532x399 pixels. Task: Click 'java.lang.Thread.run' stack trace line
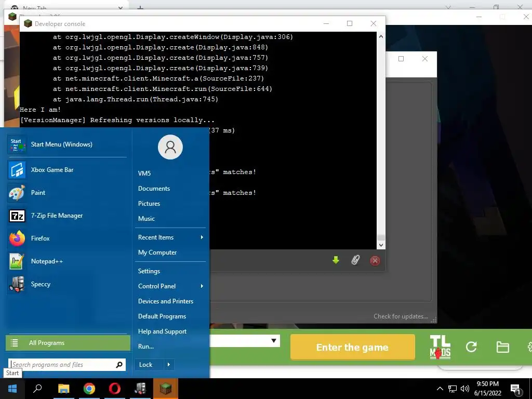[136, 99]
